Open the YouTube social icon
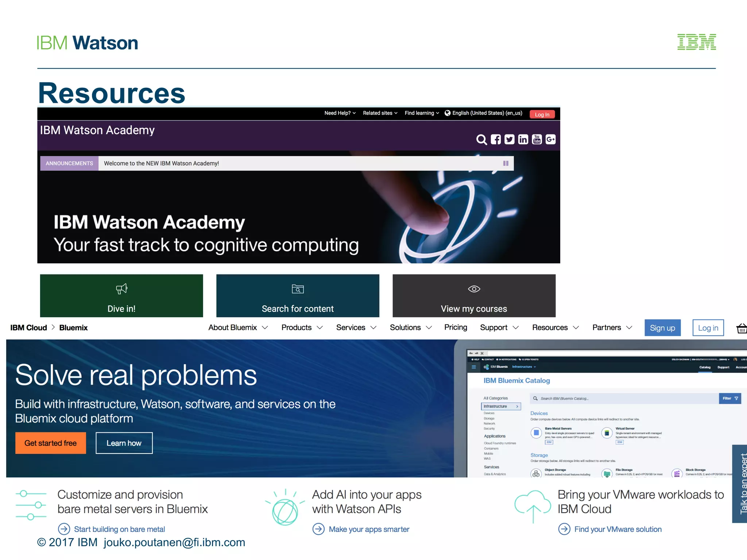 (537, 139)
